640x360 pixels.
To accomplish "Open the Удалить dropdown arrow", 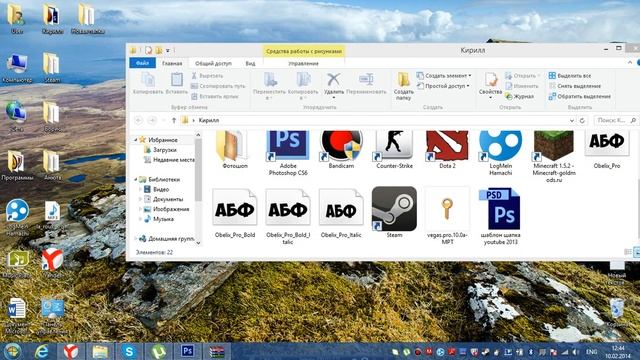I will 333,98.
